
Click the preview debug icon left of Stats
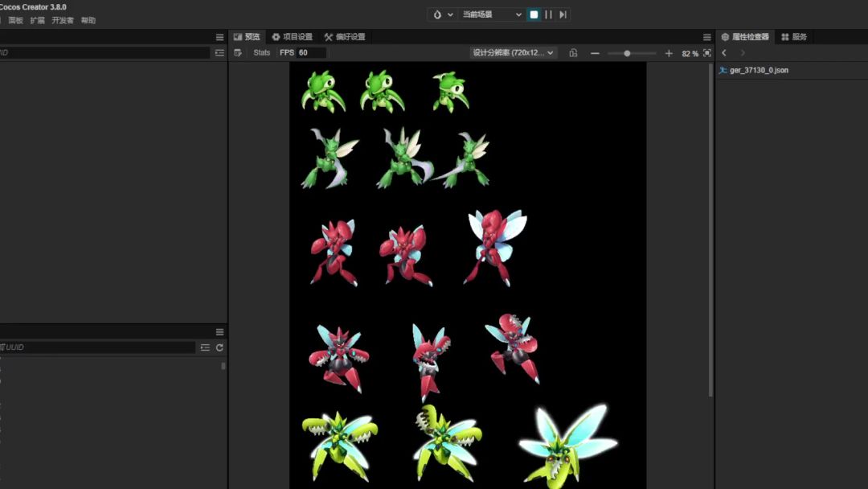(237, 52)
